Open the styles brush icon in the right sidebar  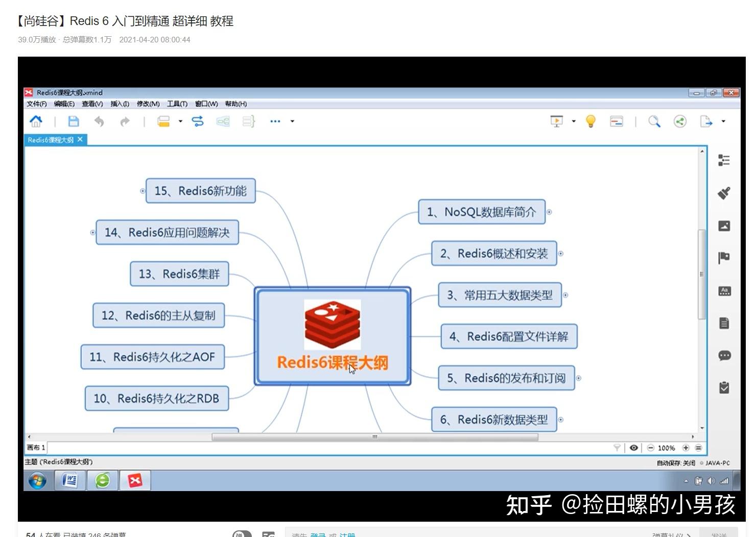click(x=724, y=192)
